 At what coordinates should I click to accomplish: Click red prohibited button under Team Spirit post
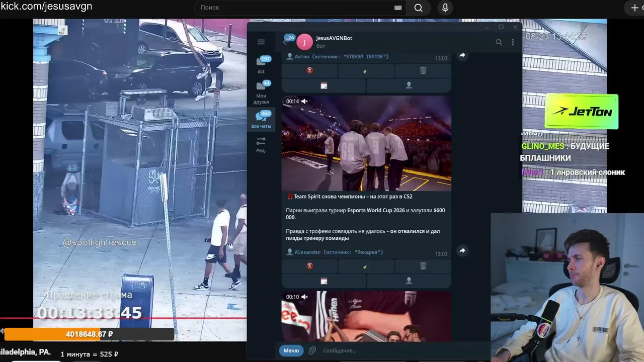pyautogui.click(x=309, y=266)
